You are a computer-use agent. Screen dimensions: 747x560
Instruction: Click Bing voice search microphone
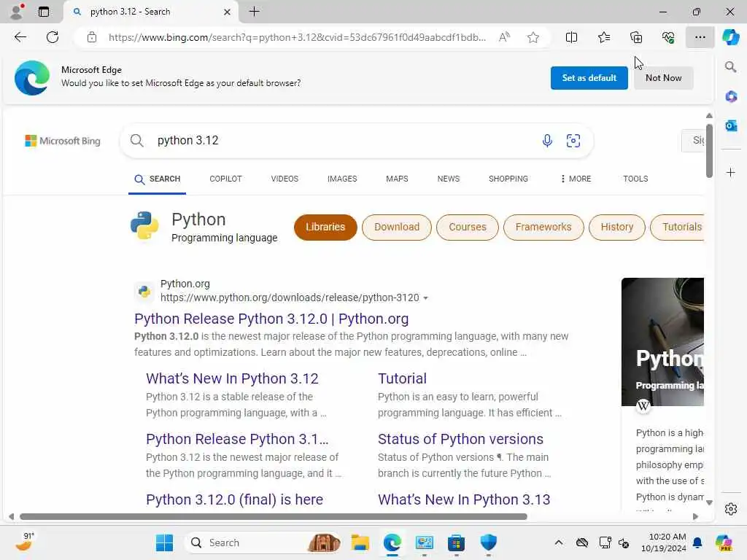point(547,141)
